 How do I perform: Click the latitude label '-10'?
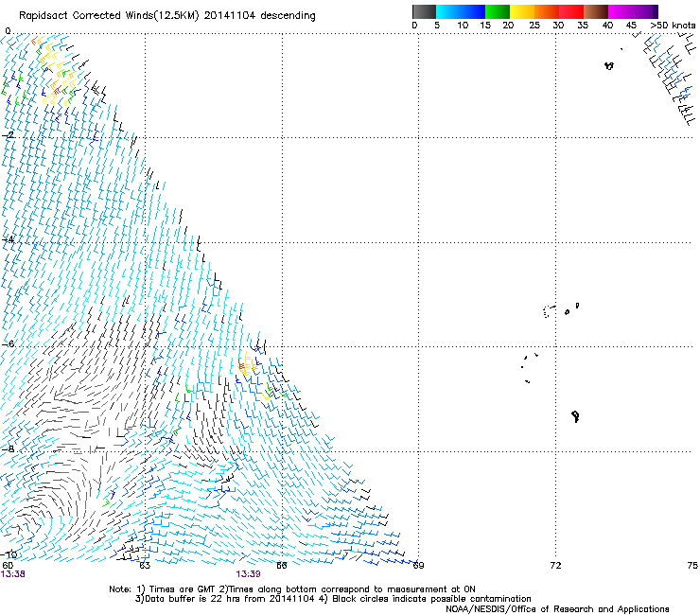point(9,554)
